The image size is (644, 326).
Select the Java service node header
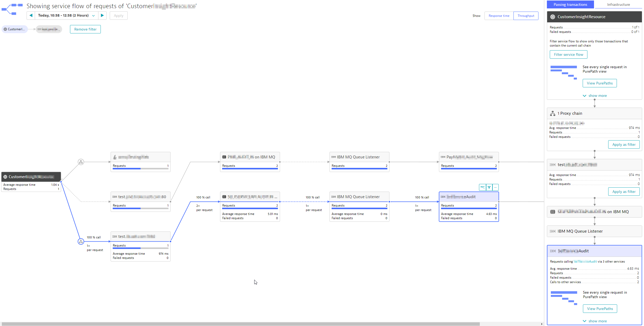click(x=141, y=157)
